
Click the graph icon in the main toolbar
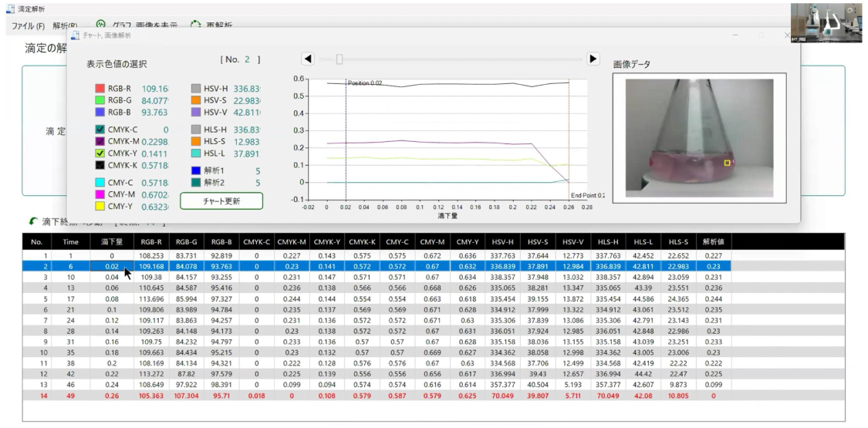click(x=101, y=25)
